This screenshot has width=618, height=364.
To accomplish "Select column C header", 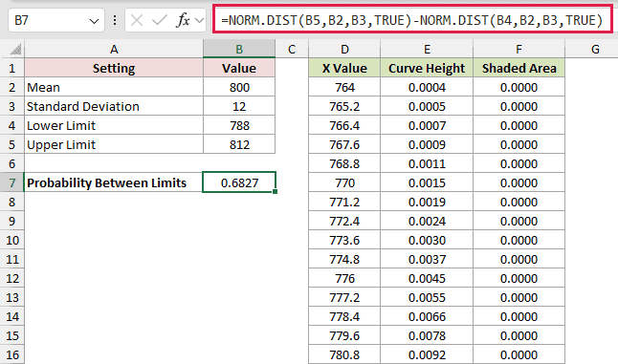I will [x=292, y=49].
